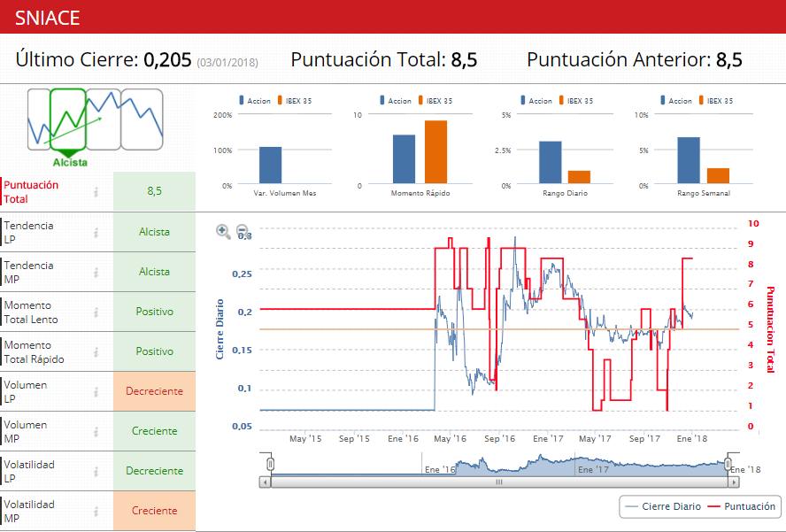Click the date (03/01/2018) text
786x532 pixels.
click(227, 63)
